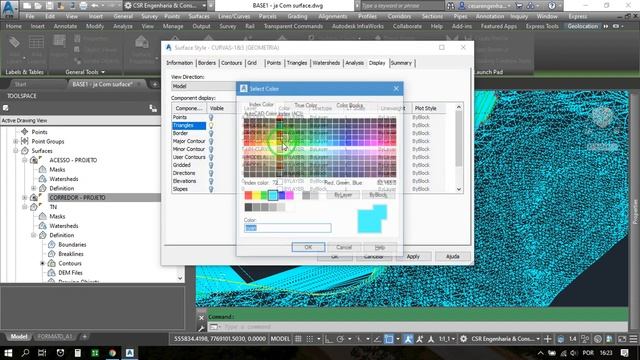The height and width of the screenshot is (360, 640).
Task: Click the component list vertical scrollbar
Action: [x=459, y=148]
